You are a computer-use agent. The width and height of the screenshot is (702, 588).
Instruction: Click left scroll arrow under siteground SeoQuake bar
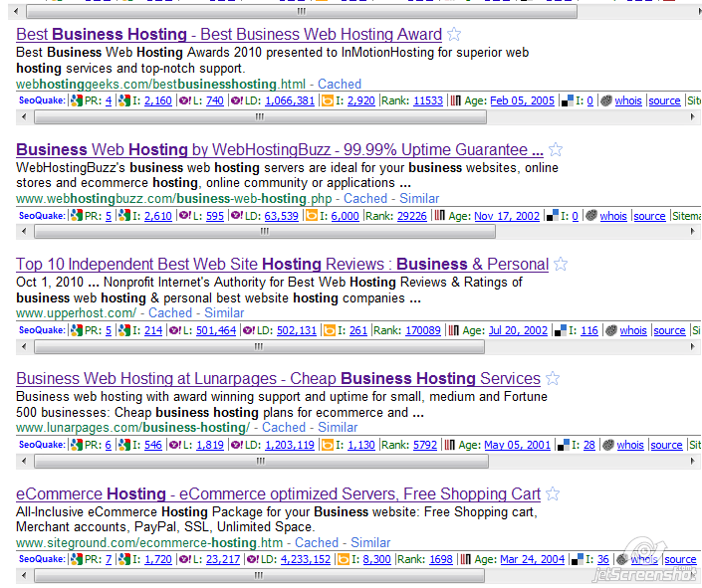[24, 575]
